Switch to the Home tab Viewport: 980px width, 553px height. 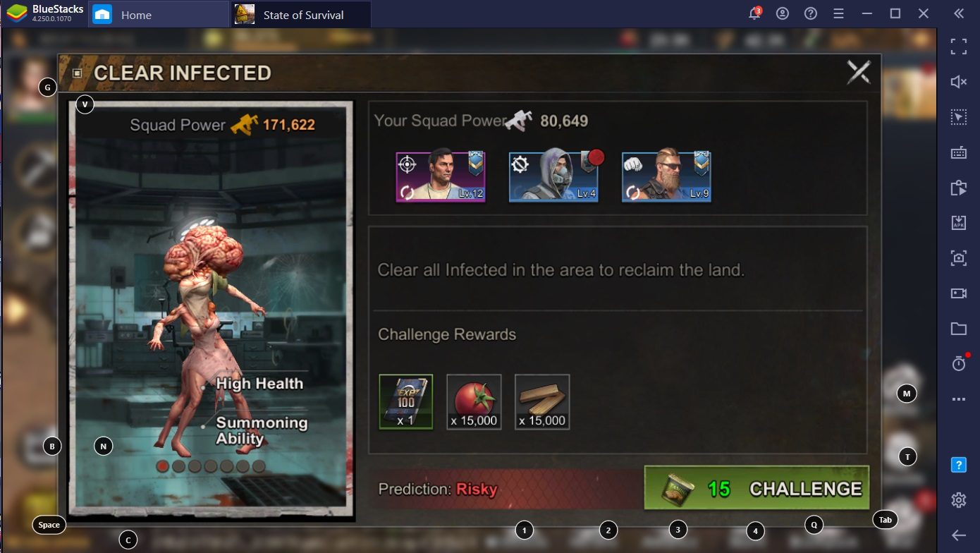coord(135,14)
